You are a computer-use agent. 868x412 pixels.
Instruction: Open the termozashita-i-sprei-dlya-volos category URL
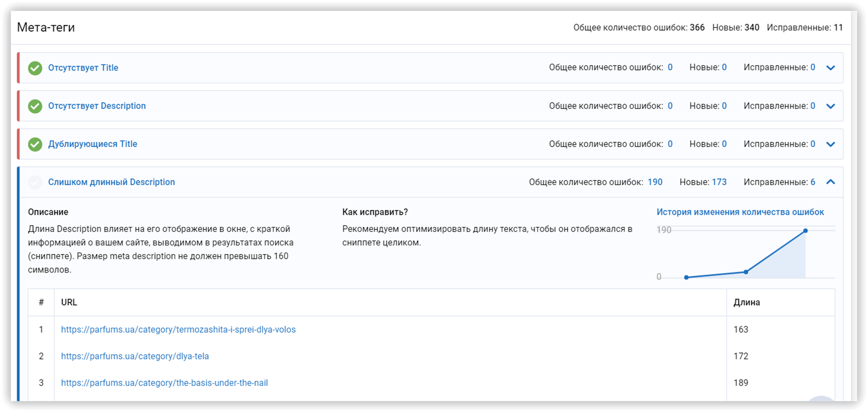click(x=178, y=330)
